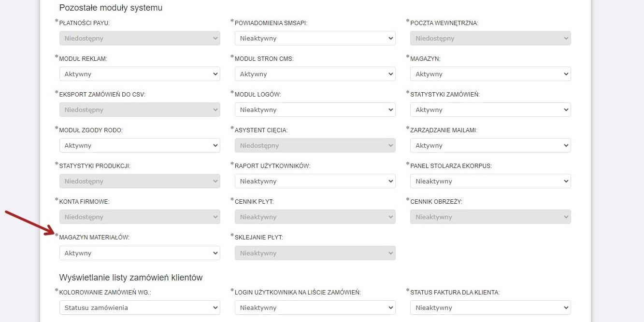The height and width of the screenshot is (322, 644).
Task: Expand the Moduł stron CMS dropdown
Action: pyautogui.click(x=315, y=74)
